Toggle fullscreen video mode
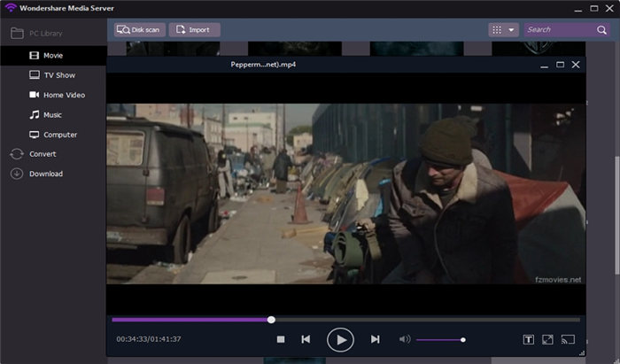Image resolution: width=620 pixels, height=364 pixels. pos(547,339)
